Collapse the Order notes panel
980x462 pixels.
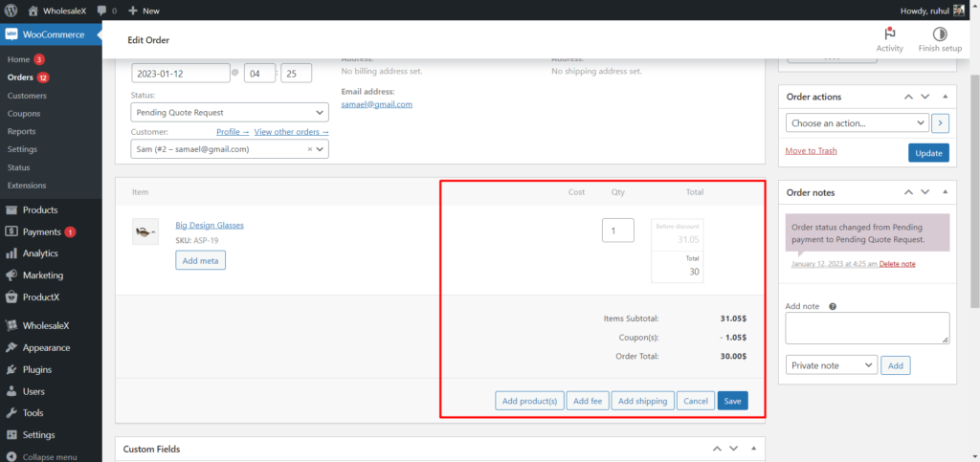point(946,192)
